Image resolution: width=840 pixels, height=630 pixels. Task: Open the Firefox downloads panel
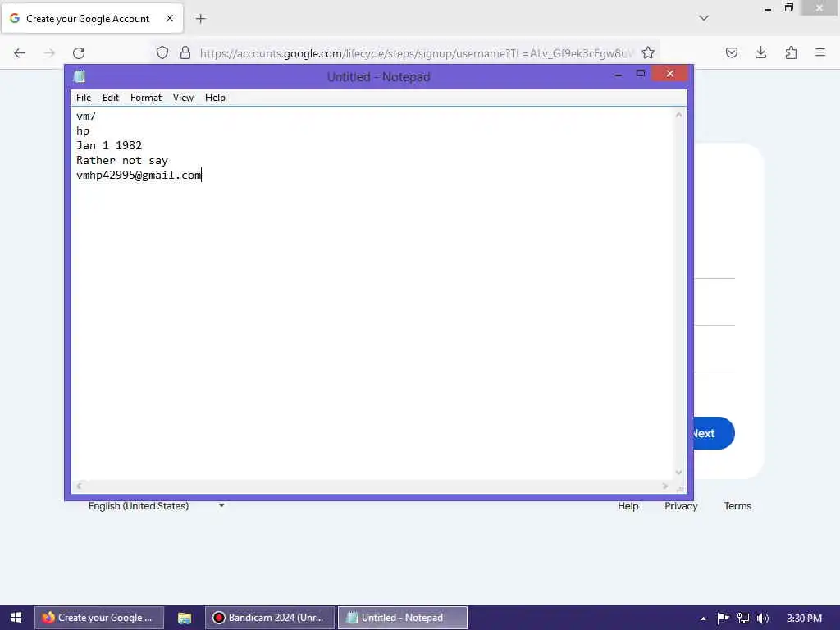click(x=760, y=52)
